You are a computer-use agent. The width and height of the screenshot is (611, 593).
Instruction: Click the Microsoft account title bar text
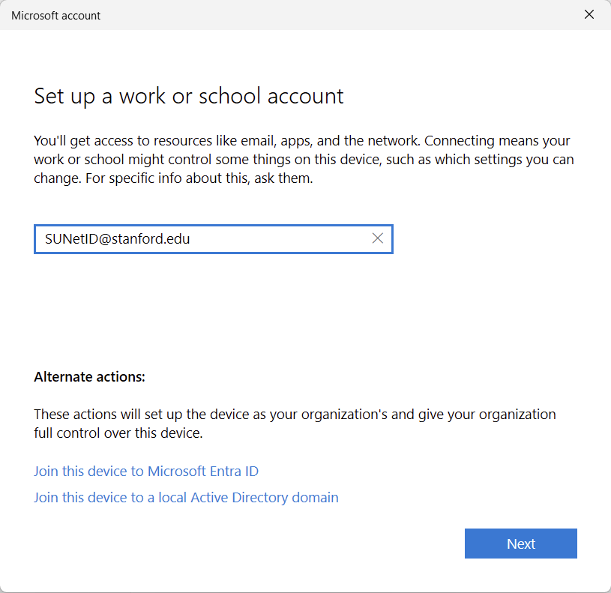point(56,16)
